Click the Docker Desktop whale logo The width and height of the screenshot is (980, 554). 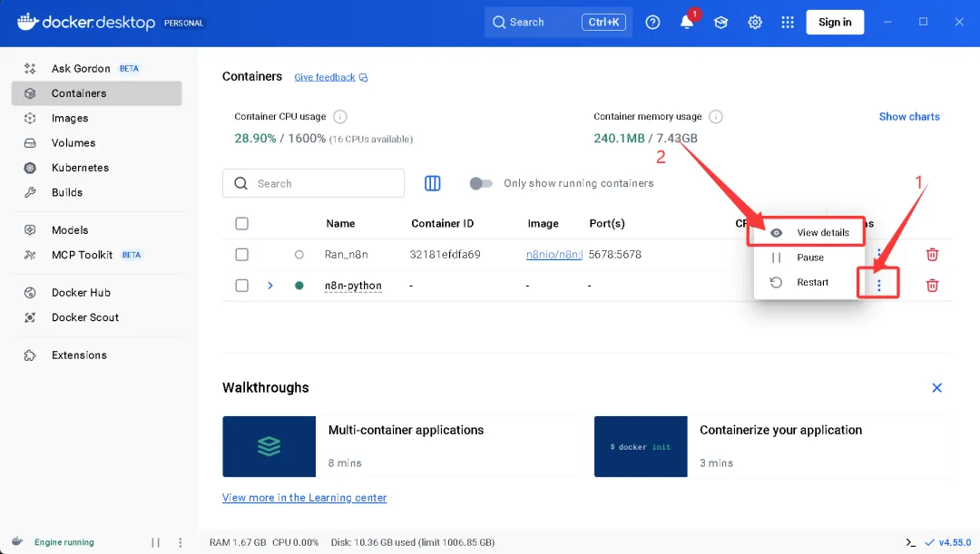point(28,22)
